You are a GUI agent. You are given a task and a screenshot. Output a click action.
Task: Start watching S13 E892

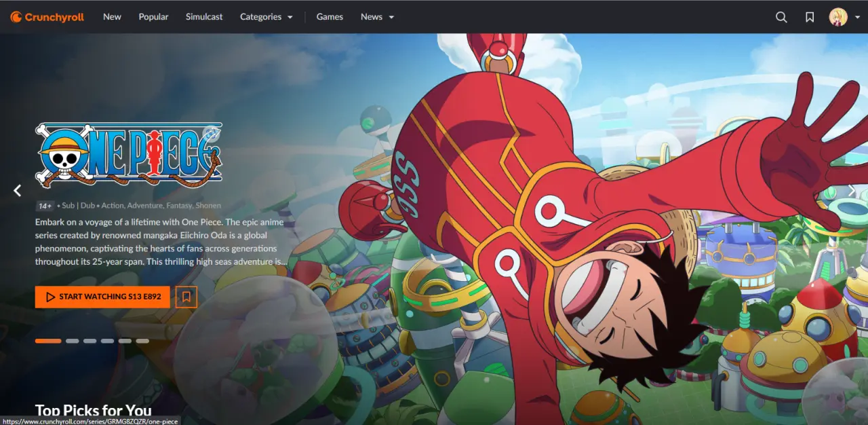point(102,297)
